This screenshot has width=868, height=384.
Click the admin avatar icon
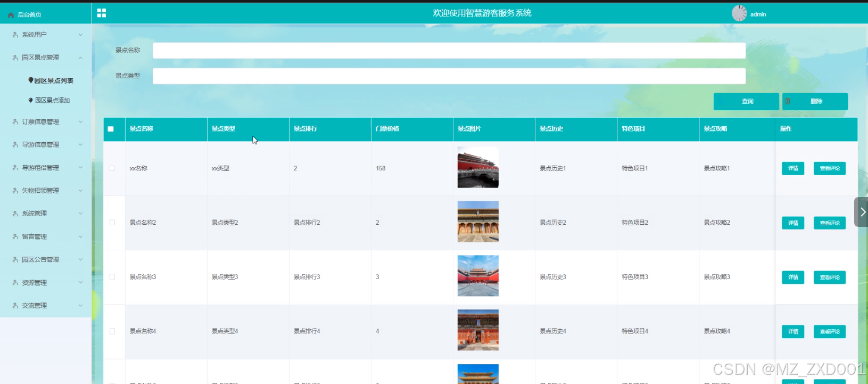click(739, 13)
